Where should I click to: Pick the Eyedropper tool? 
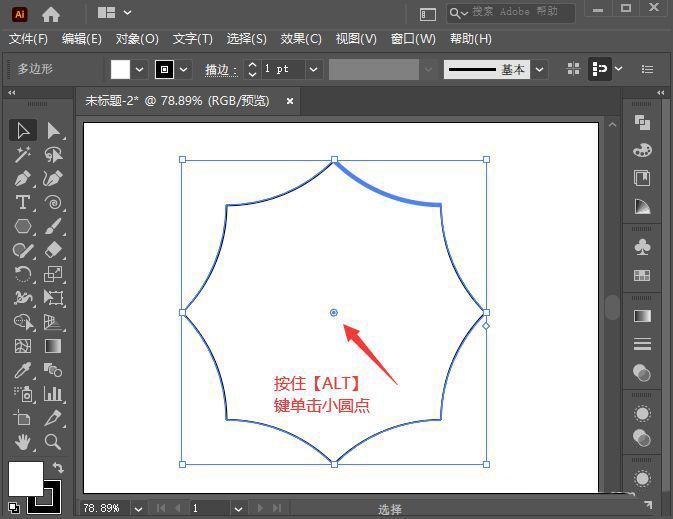click(x=23, y=370)
